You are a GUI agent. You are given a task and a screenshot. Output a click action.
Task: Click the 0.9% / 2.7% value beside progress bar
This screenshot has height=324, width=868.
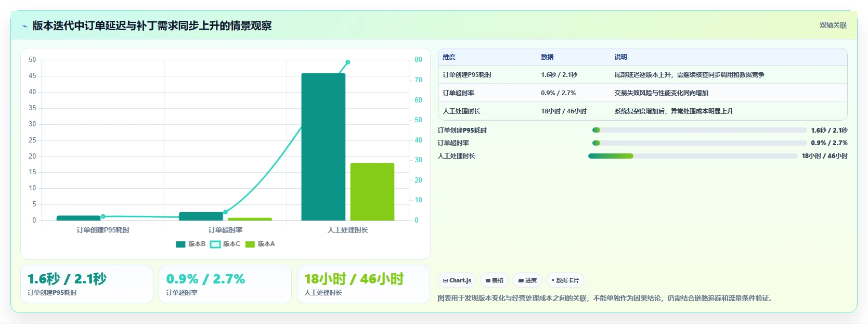pos(829,143)
